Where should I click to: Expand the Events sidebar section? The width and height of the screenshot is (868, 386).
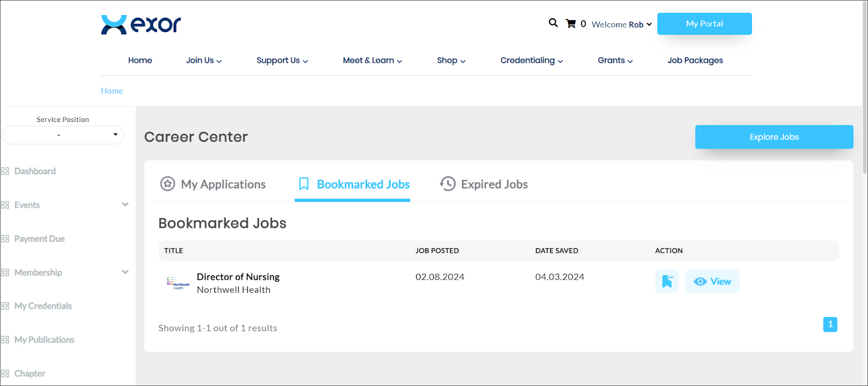pos(125,205)
